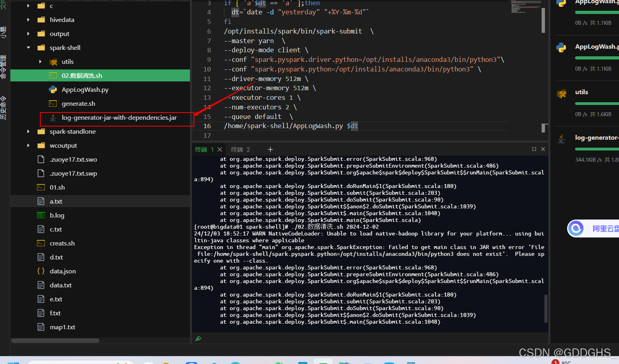This screenshot has height=364, width=619.
Task: Expand the spark-standlone folder arrow
Action: coord(28,131)
